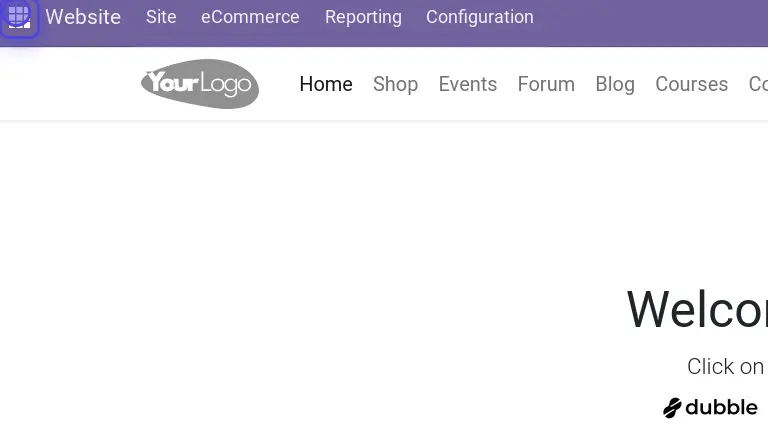The height and width of the screenshot is (426, 768).
Task: Click the Website app title
Action: [83, 17]
